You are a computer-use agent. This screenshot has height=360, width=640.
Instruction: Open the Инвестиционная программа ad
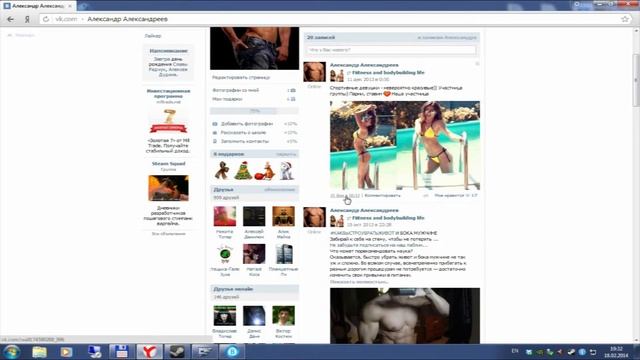(169, 93)
